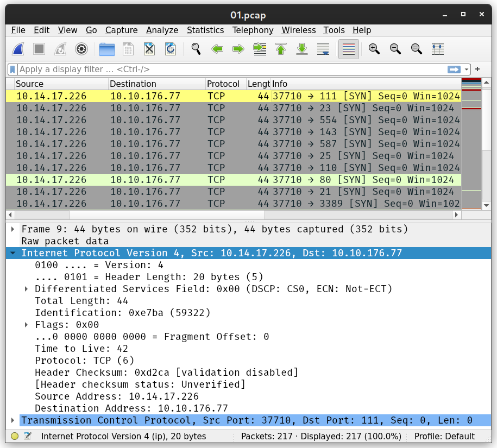This screenshot has height=448, width=497.
Task: Go to the first packet
Action: click(281, 49)
